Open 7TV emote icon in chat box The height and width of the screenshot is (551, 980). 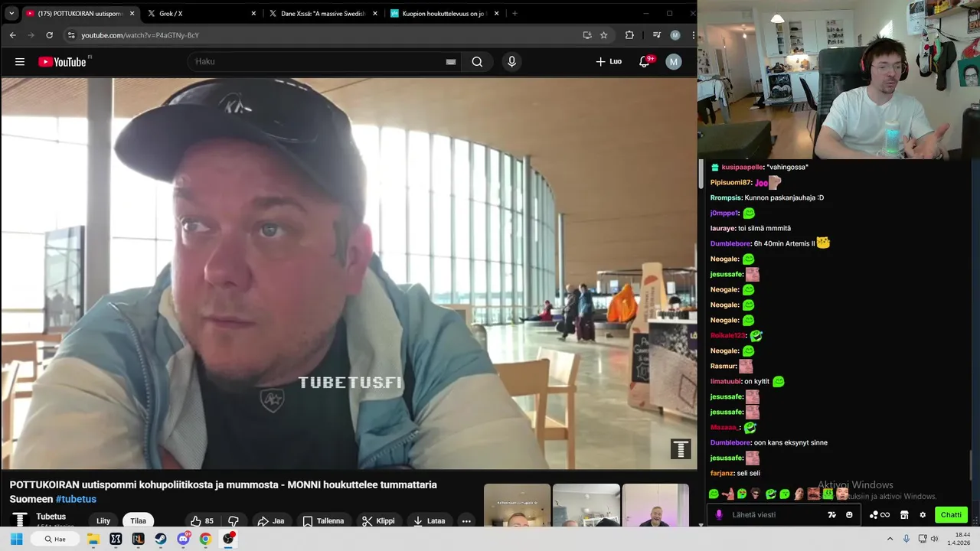click(x=831, y=515)
